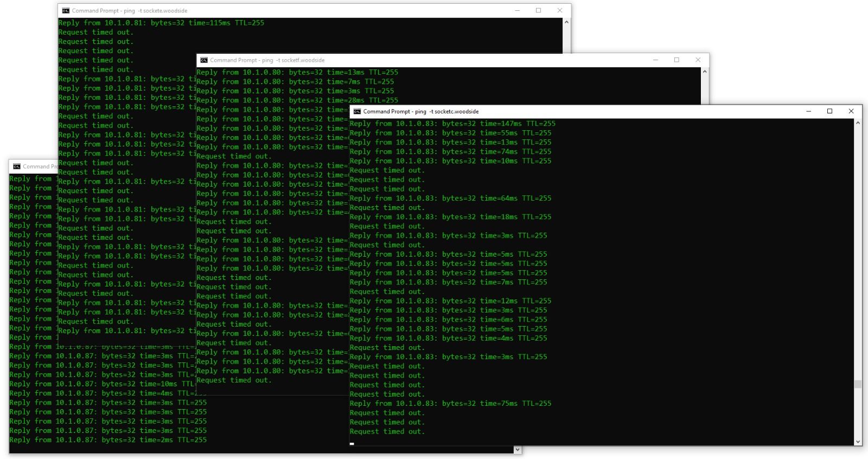This screenshot has width=868, height=459.
Task: Click the Command Prompt icon in socketf.woodside window
Action: pos(204,60)
